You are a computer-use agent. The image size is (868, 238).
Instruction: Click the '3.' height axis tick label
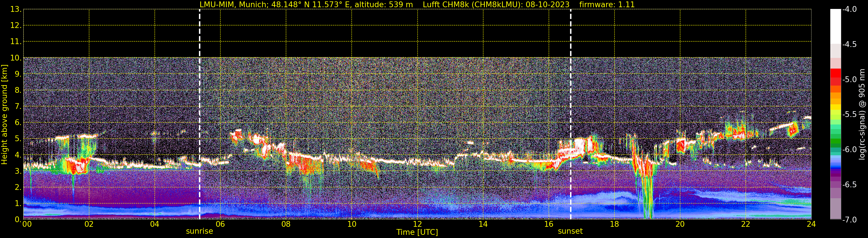(18, 171)
